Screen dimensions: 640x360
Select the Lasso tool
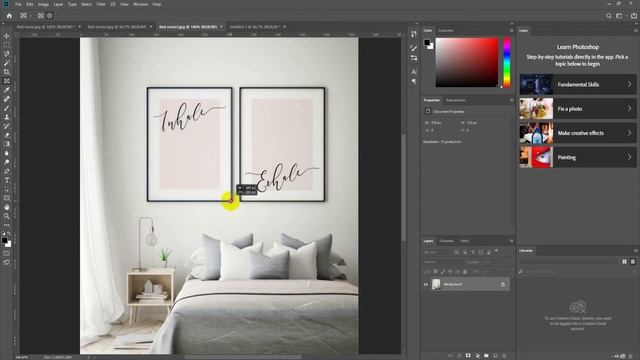pos(7,54)
